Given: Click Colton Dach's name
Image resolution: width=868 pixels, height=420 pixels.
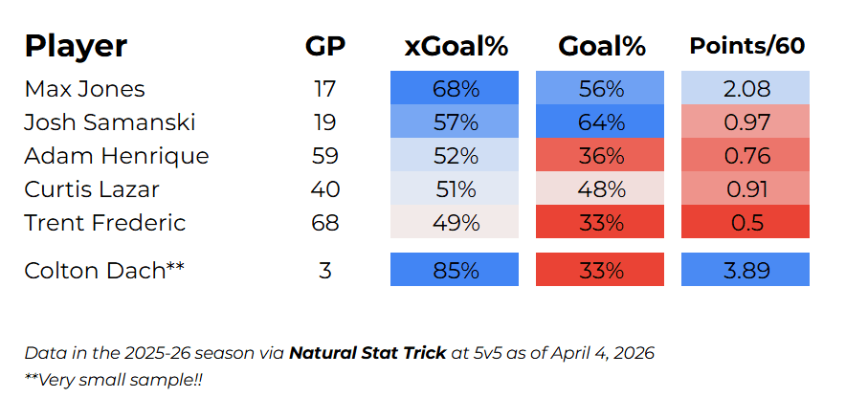Looking at the screenshot, I should pos(103,270).
